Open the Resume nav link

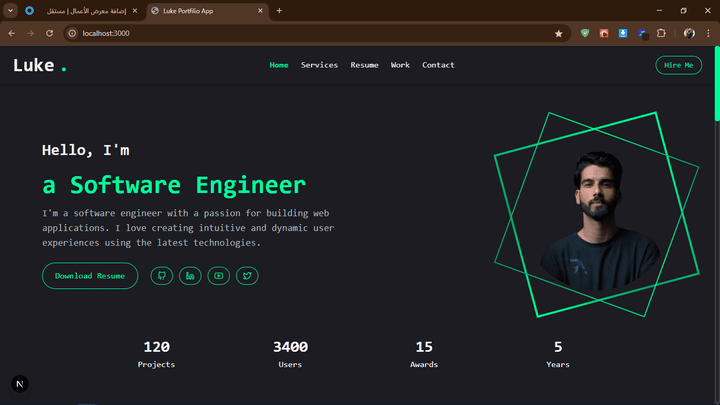[x=364, y=65]
